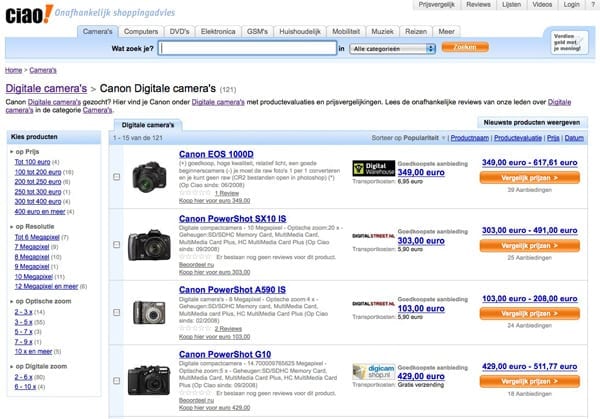Select the 'Digitale camera's' results tab
600x419 pixels.
(x=148, y=125)
